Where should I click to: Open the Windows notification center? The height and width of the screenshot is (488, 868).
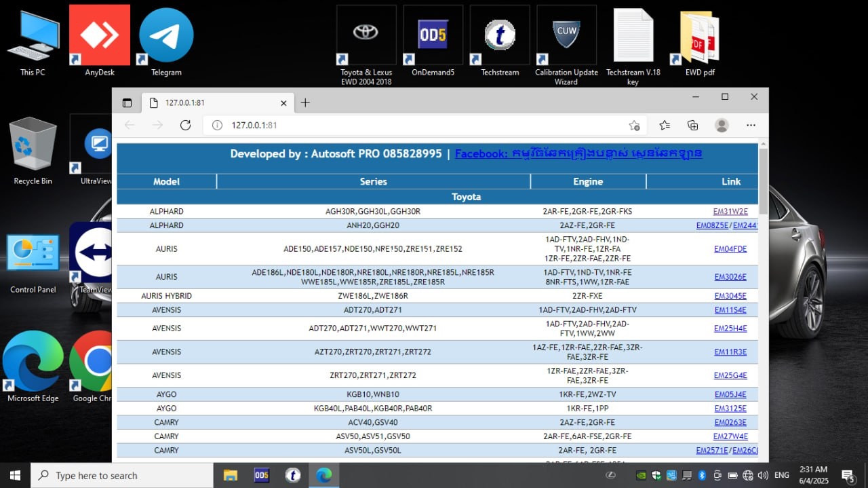[848, 475]
